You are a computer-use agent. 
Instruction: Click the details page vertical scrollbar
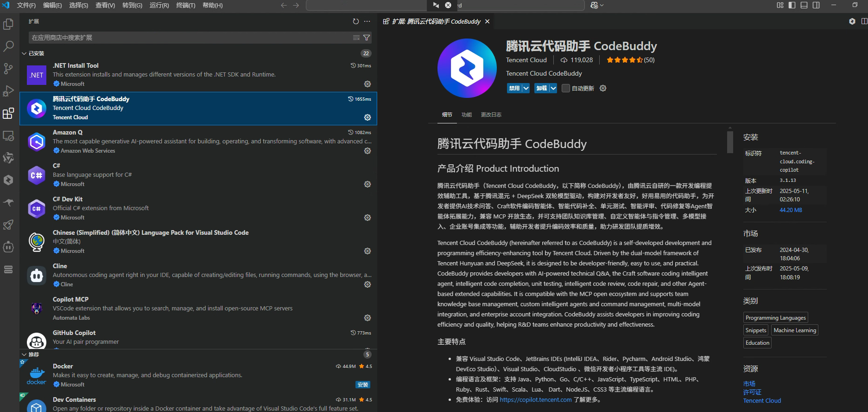click(x=730, y=142)
